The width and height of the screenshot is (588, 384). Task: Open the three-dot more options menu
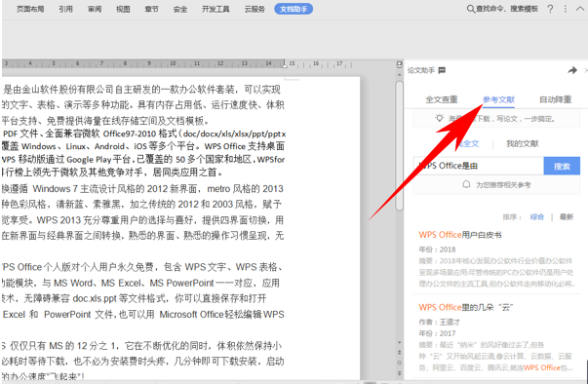point(566,9)
